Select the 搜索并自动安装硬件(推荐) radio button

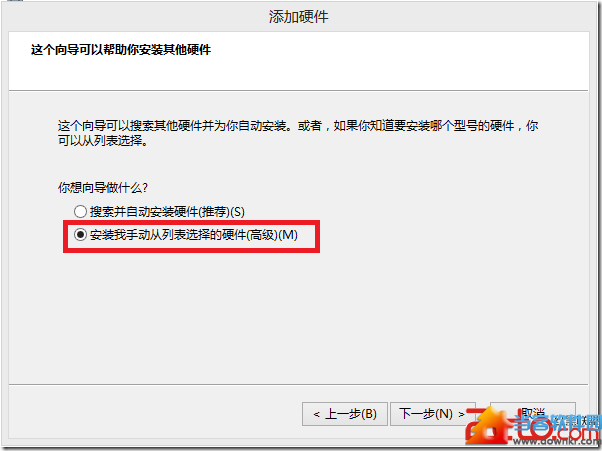pos(80,211)
